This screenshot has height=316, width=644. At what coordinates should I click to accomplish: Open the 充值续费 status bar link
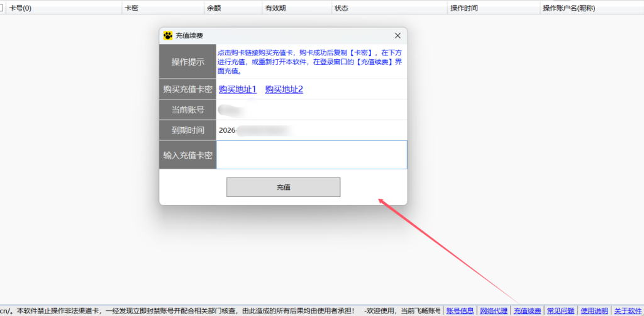point(528,311)
